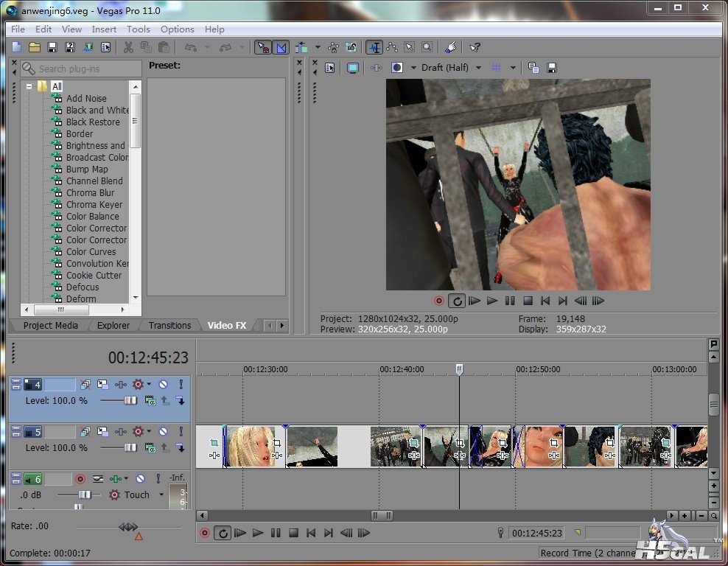Screen dimensions: 728x566
Task: Select the Normal Edit tool
Action: tap(374, 47)
